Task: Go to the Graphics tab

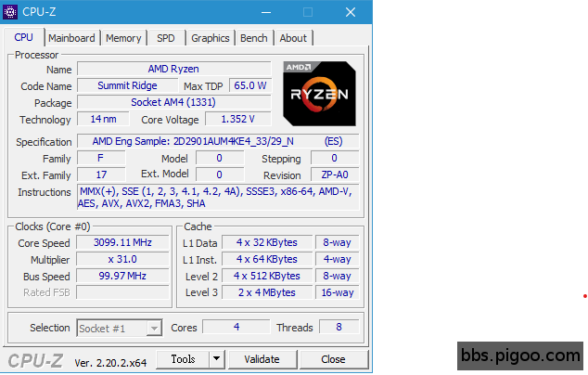Action: (x=210, y=38)
